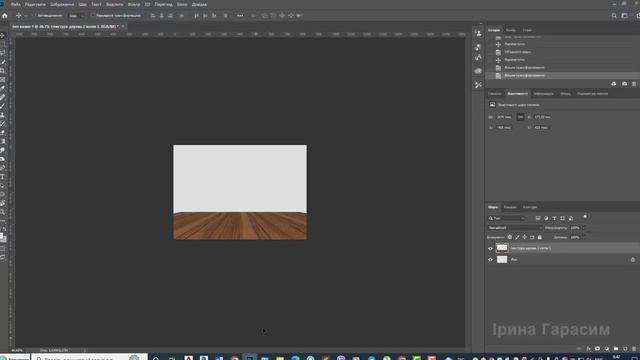Toggle Show Transform Controls checkbox
Viewport: 640px width, 360px height.
tap(93, 16)
